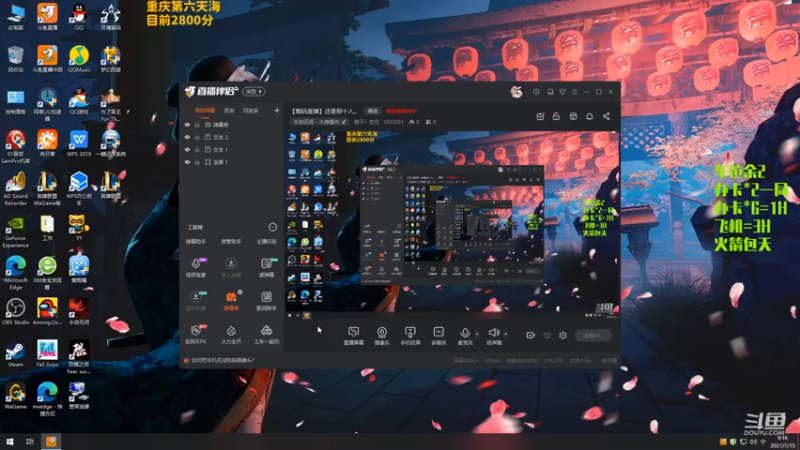This screenshot has width=800, height=450.
Task: Click the 修改 title edit button
Action: point(373,111)
